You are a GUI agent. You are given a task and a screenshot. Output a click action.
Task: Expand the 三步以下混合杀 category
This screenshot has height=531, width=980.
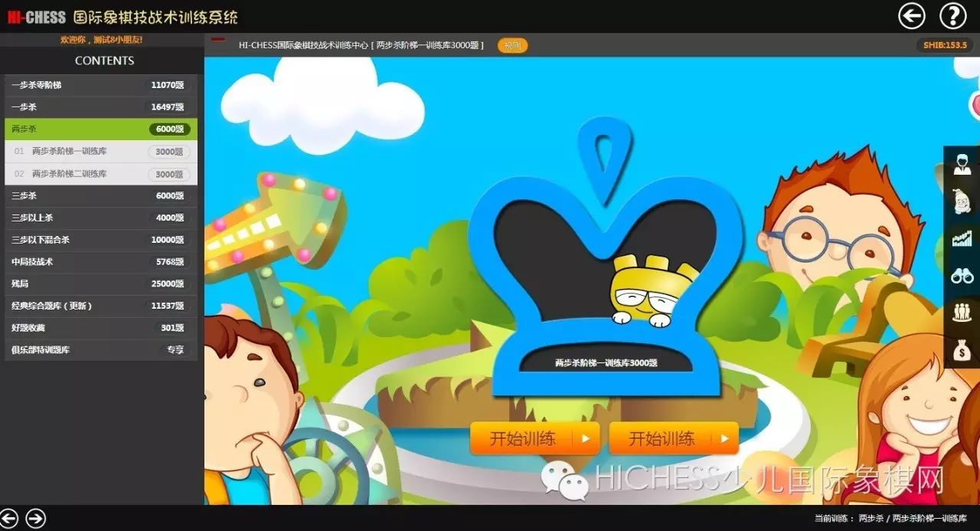coord(100,240)
